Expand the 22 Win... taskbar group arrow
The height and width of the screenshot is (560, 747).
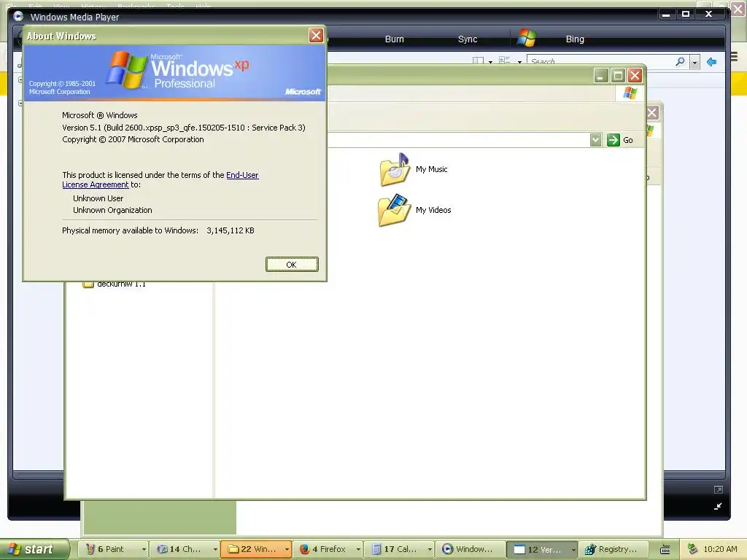(x=287, y=549)
